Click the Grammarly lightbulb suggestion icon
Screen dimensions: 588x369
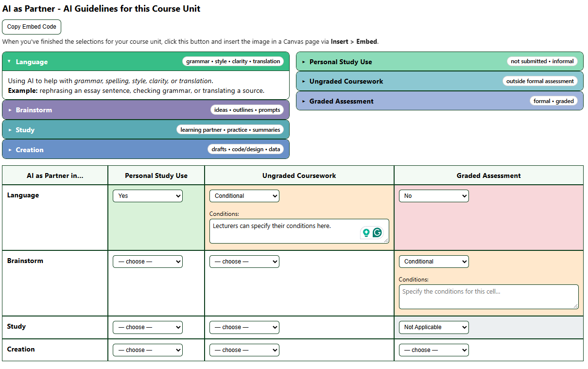(x=366, y=233)
